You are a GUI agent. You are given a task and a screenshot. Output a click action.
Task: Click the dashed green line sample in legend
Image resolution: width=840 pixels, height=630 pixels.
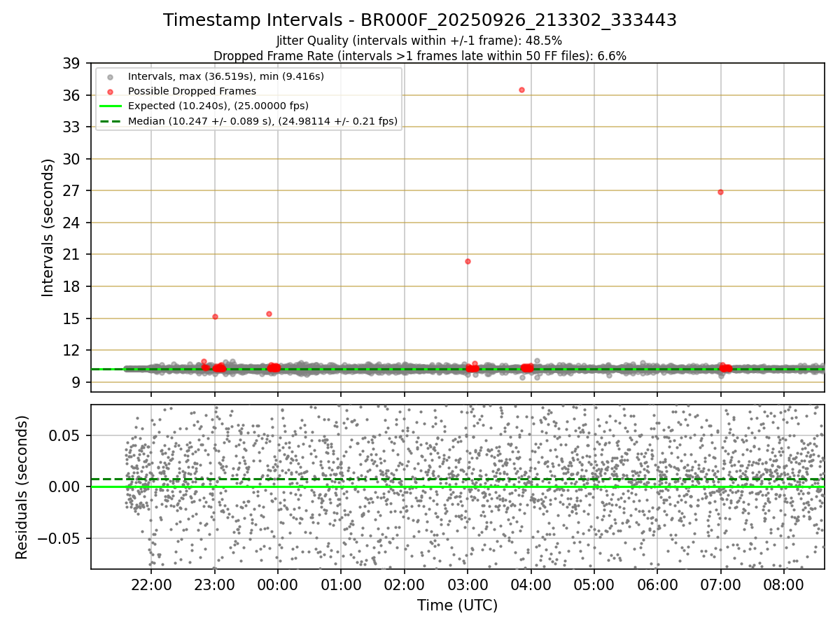point(110,122)
